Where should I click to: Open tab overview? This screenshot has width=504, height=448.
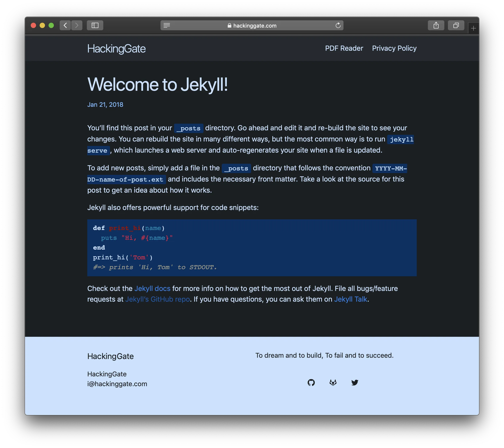pos(456,25)
